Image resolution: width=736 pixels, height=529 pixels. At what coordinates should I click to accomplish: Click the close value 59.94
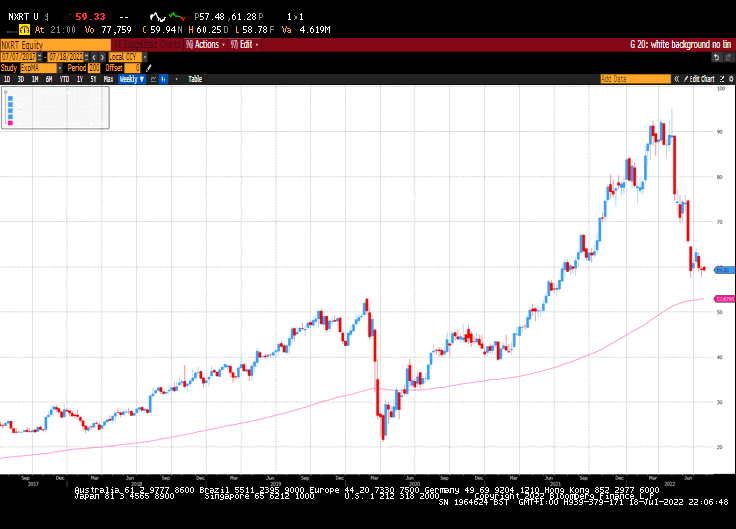(163, 30)
